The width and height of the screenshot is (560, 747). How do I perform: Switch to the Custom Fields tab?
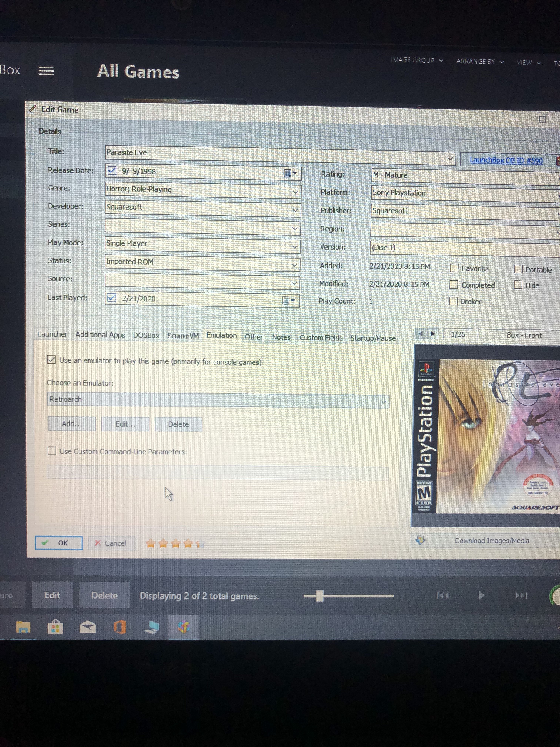[321, 338]
